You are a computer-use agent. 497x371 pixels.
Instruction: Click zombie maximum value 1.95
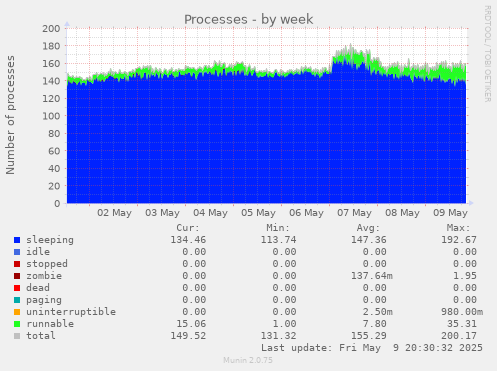[465, 276]
